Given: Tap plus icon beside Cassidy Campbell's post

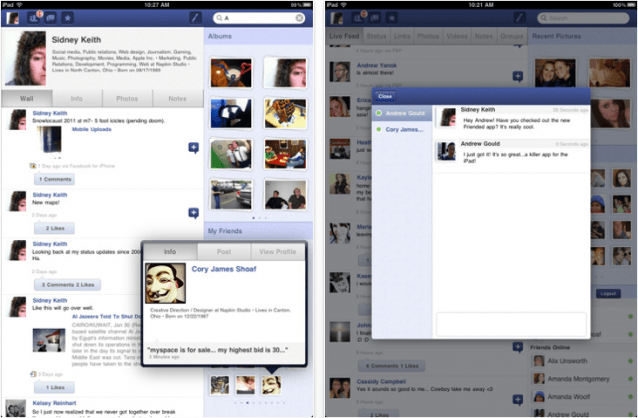Looking at the screenshot, I should (x=518, y=399).
